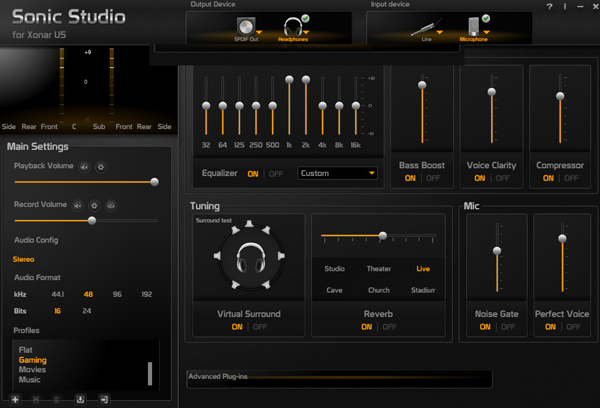This screenshot has width=600, height=408.
Task: Click the Reverb amount slider handle
Action: pyautogui.click(x=383, y=236)
